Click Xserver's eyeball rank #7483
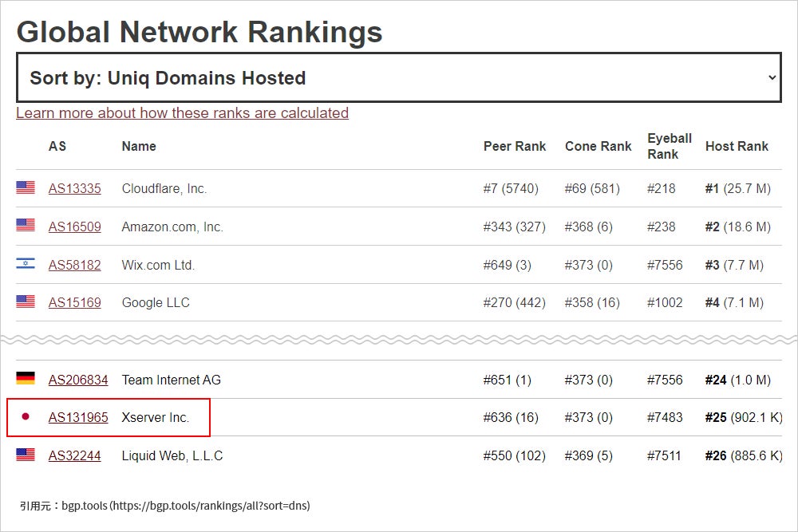Viewport: 798px width, 532px height. [665, 418]
